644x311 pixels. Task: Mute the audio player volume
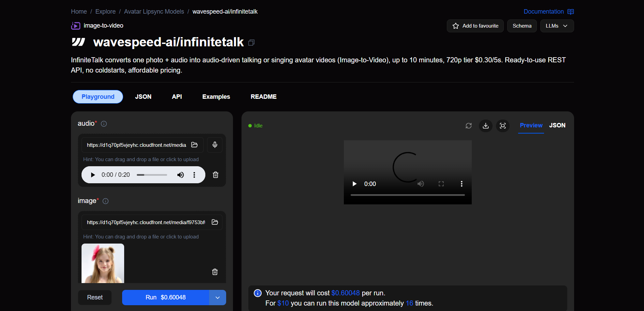[180, 175]
